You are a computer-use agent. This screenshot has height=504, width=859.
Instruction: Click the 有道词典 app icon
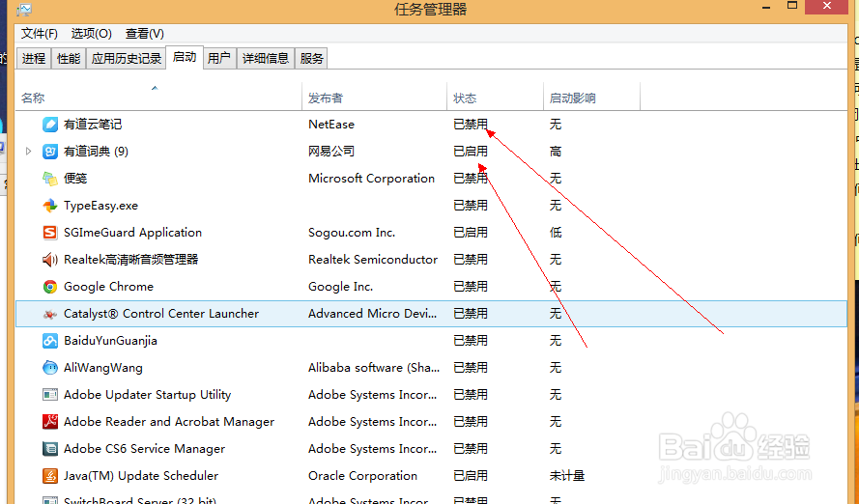[x=50, y=152]
